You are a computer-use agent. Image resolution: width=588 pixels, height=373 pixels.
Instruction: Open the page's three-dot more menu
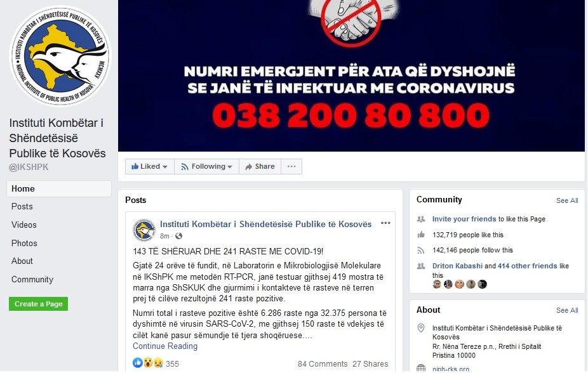point(291,167)
